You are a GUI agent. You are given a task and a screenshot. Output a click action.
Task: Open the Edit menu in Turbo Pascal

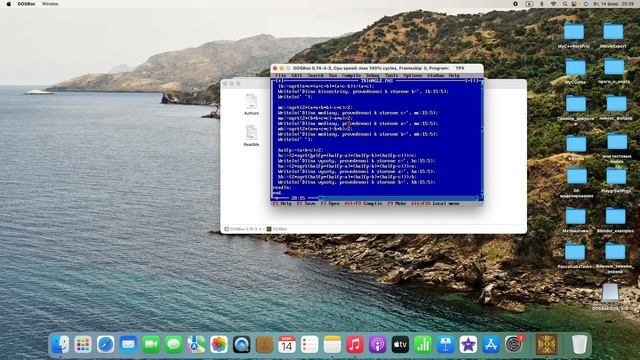(x=297, y=76)
